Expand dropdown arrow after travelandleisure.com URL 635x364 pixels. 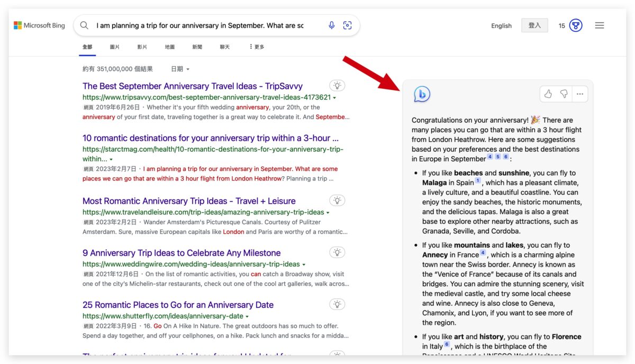pyautogui.click(x=328, y=213)
